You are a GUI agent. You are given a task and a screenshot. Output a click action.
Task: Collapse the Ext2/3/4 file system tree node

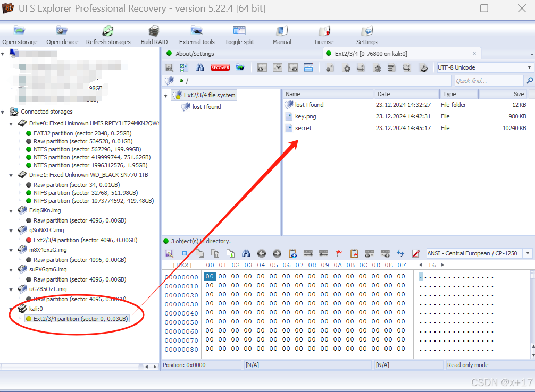coord(166,96)
